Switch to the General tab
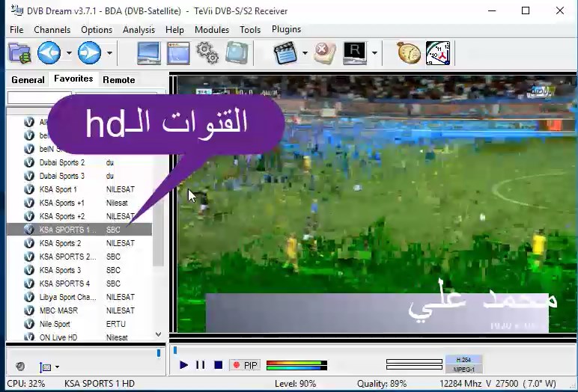This screenshot has height=392, width=578. 28,79
